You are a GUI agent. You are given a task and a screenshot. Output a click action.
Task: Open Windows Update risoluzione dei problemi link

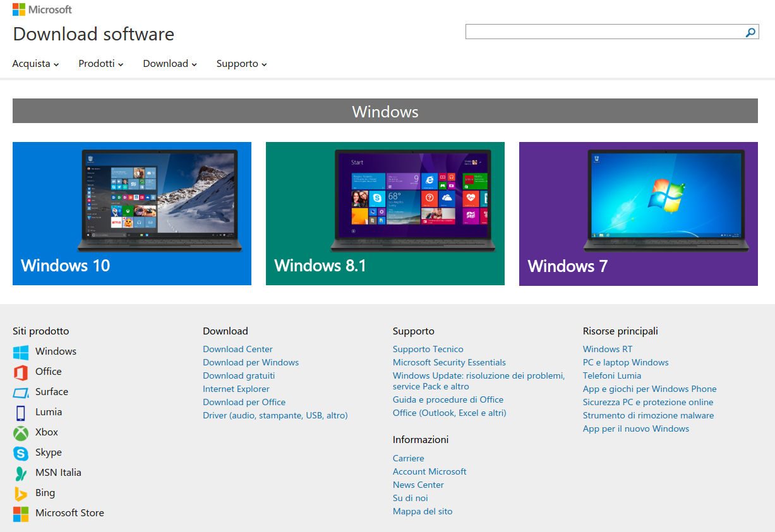click(479, 381)
